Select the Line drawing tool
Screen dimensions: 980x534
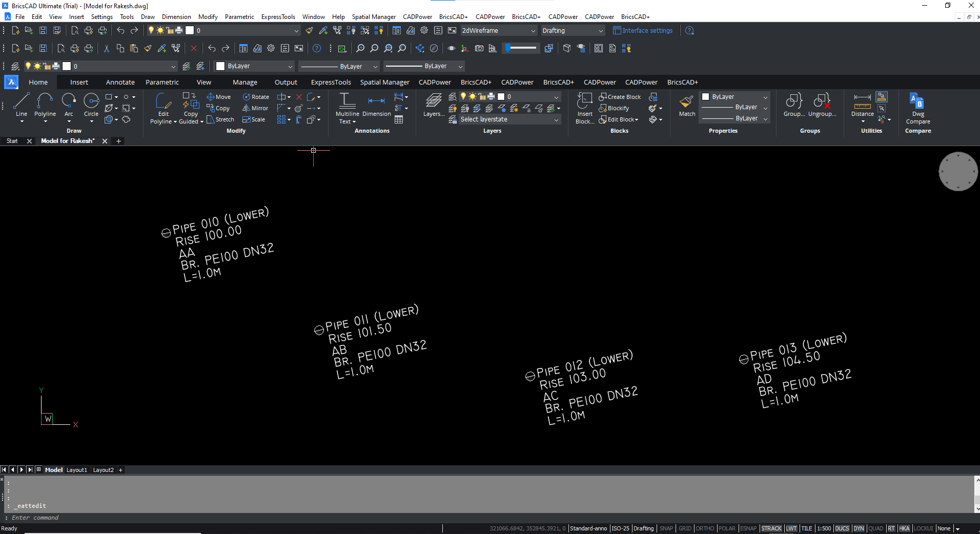click(21, 106)
